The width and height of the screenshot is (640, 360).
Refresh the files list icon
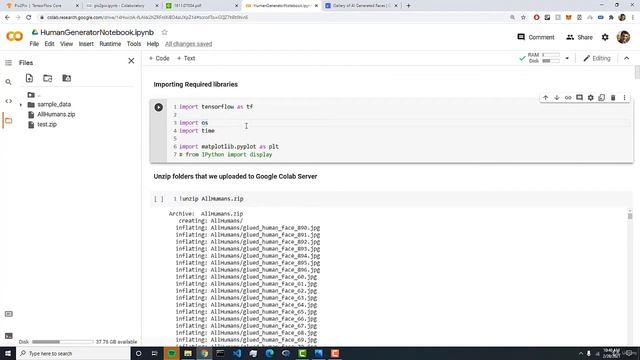pos(48,78)
